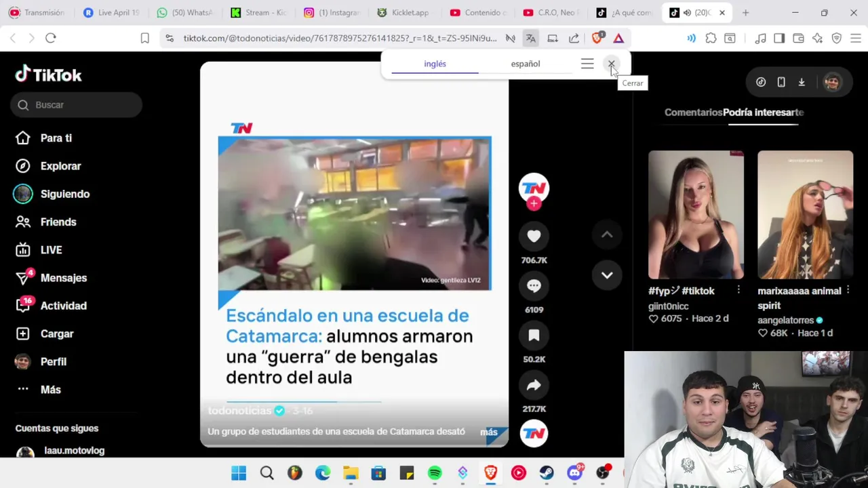Click the share icon in address bar

(x=574, y=38)
